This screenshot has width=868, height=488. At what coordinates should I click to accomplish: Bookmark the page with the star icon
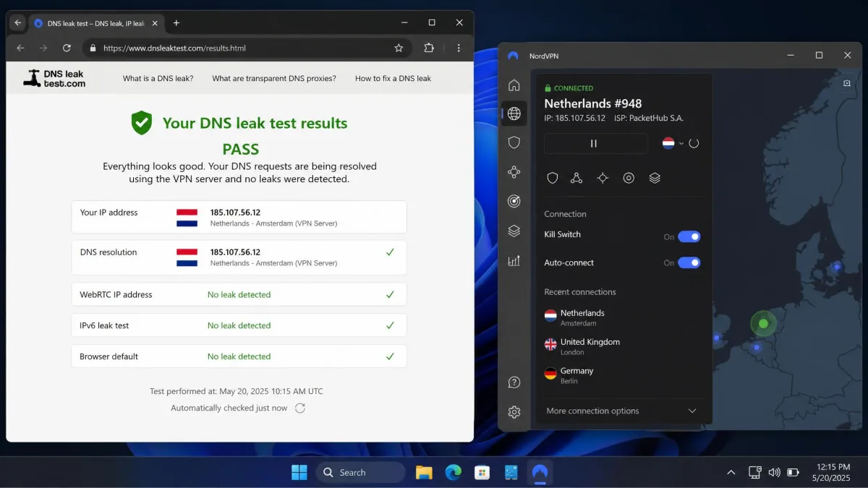399,48
